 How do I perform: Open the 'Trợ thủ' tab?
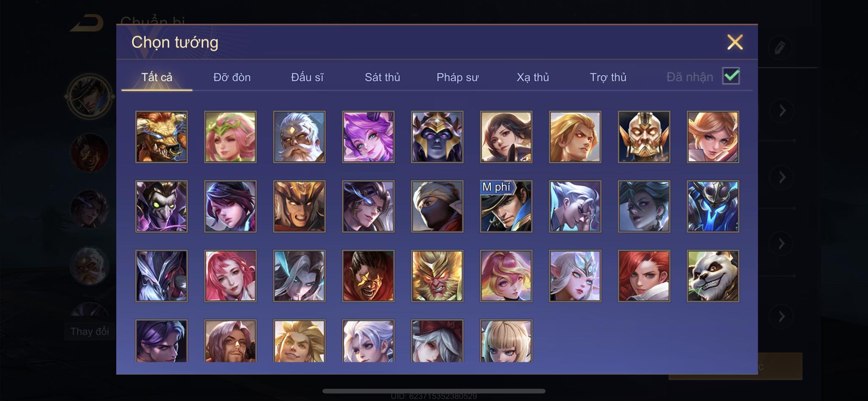608,77
